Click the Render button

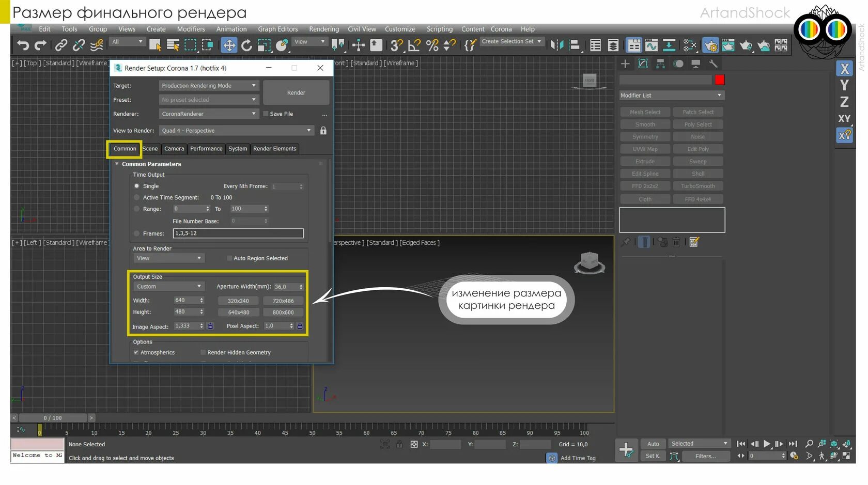pyautogui.click(x=296, y=93)
